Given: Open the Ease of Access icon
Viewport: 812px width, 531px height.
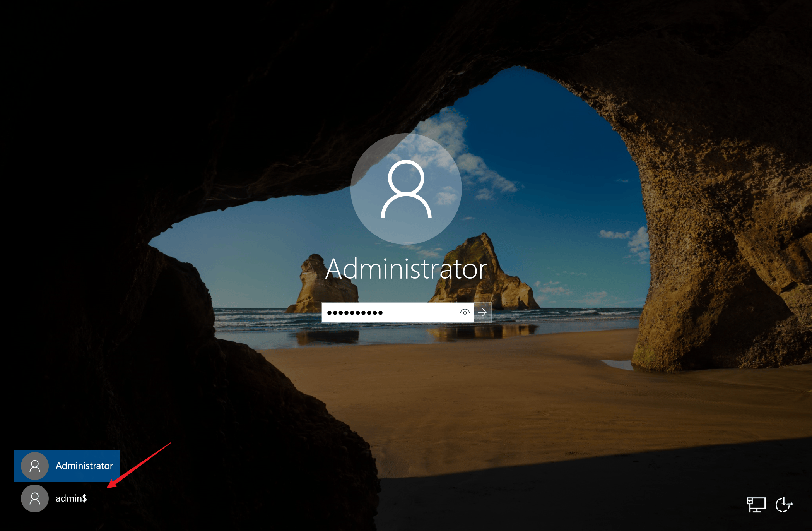Looking at the screenshot, I should coord(784,505).
